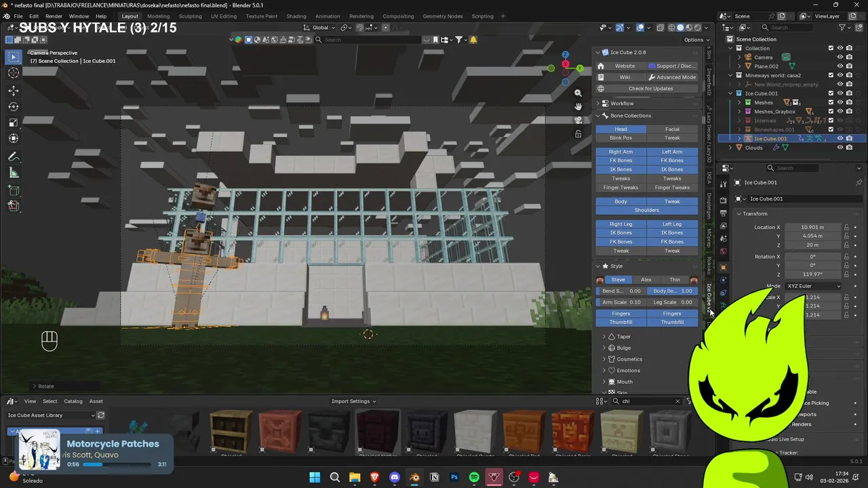Select the Annotate tool
This screenshot has width=868, height=488.
pyautogui.click(x=14, y=157)
